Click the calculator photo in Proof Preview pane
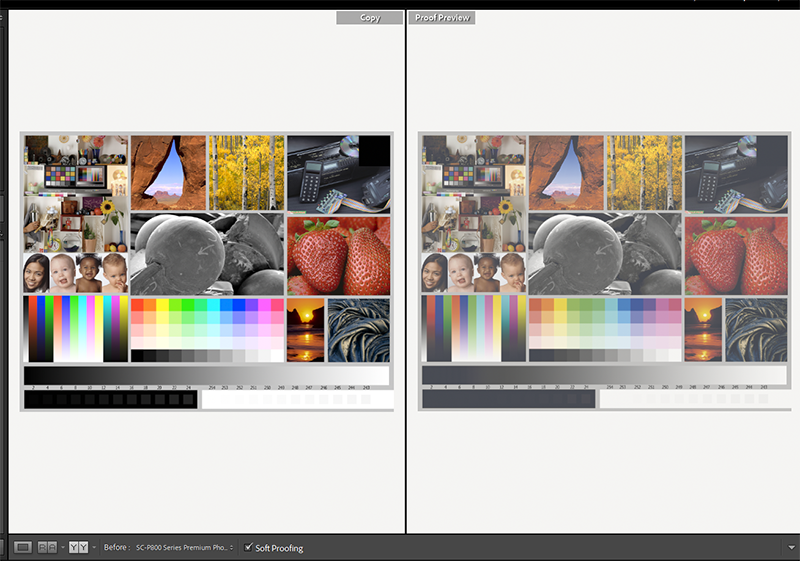The image size is (800, 561). [x=735, y=172]
